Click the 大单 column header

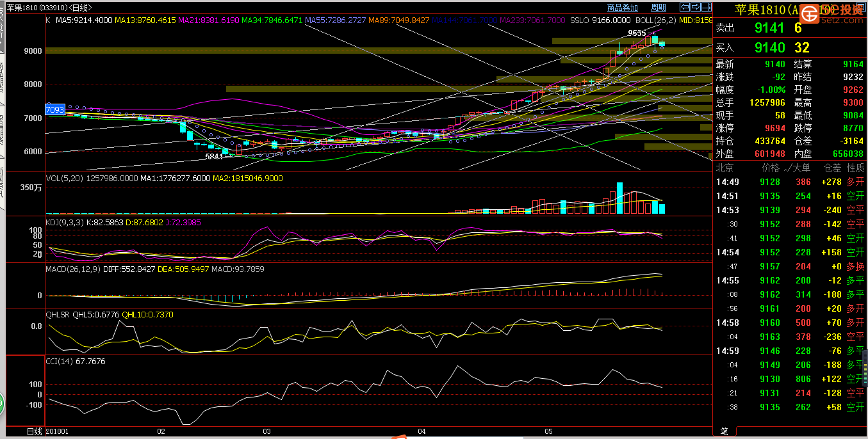pos(797,168)
